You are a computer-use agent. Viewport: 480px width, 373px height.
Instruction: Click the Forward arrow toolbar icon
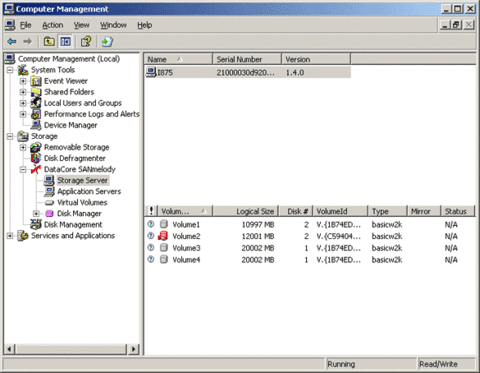pos(28,41)
